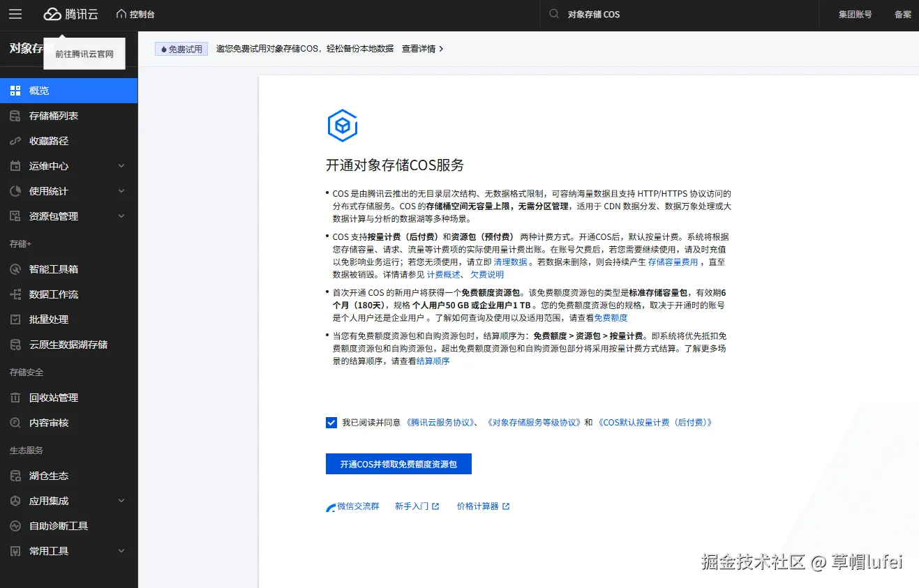Screen dimensions: 919x588
Task: Select 批量处理 in the sidebar
Action: pos(49,319)
